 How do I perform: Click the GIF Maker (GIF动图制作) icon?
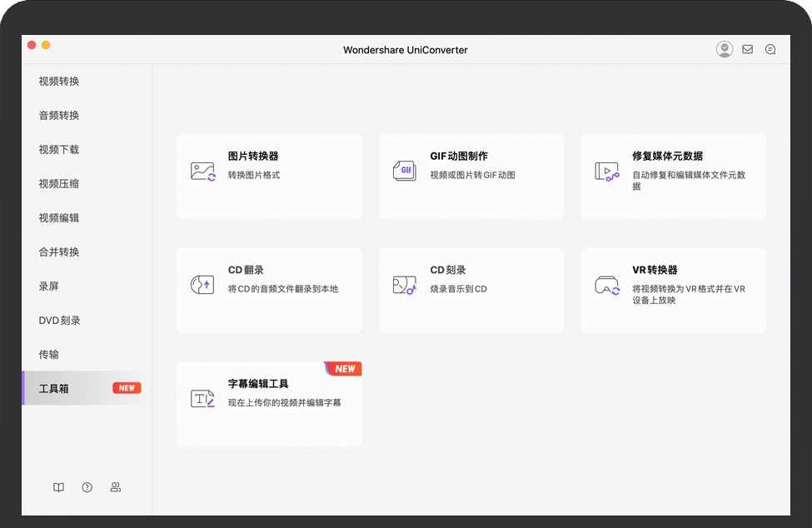(405, 171)
